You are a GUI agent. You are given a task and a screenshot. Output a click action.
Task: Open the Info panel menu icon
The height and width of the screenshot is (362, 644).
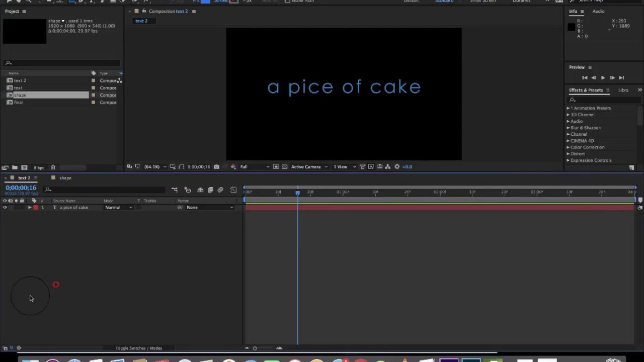pyautogui.click(x=582, y=11)
